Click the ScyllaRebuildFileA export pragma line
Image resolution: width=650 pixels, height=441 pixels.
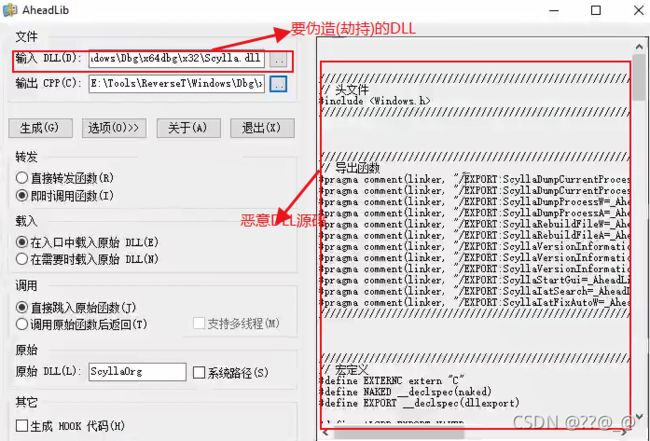pyautogui.click(x=475, y=235)
